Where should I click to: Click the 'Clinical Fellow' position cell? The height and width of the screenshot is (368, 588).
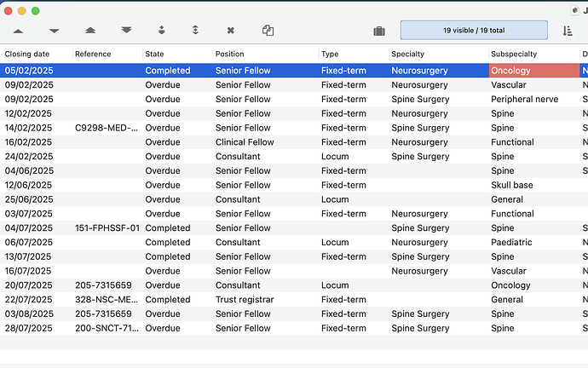coord(245,142)
